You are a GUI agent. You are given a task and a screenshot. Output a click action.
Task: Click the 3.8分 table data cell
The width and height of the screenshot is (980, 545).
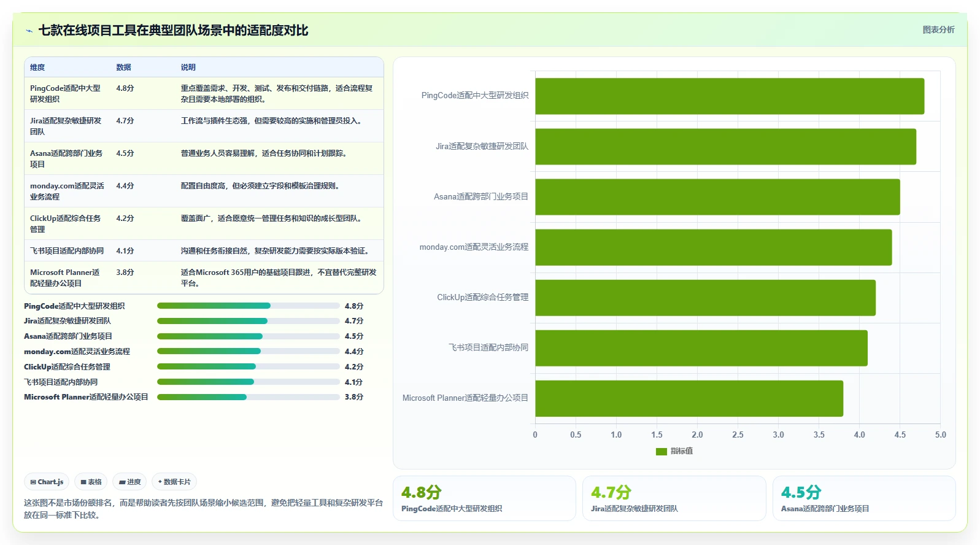pyautogui.click(x=125, y=272)
